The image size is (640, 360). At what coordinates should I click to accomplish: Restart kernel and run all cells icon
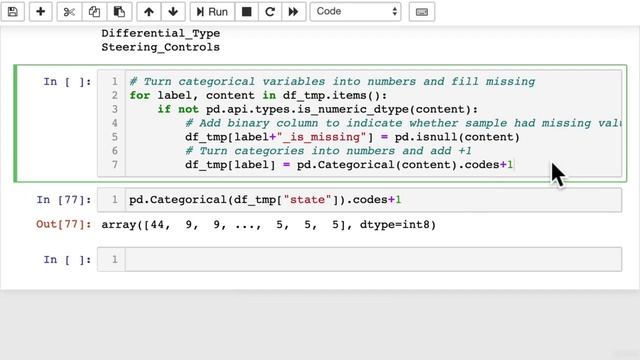pyautogui.click(x=293, y=11)
